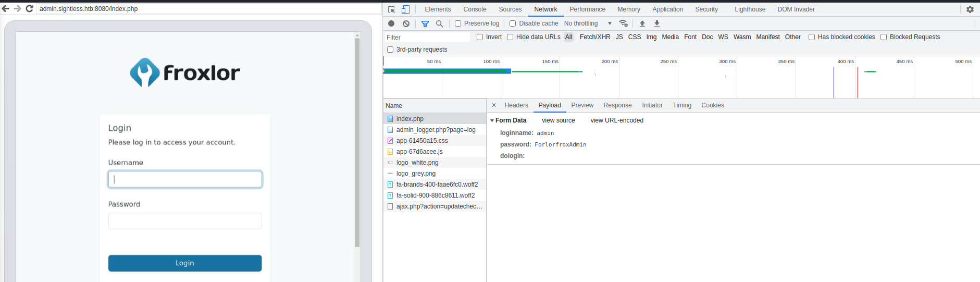Click the Froxlor logo
Screen dimensions: 980x282
185,72
